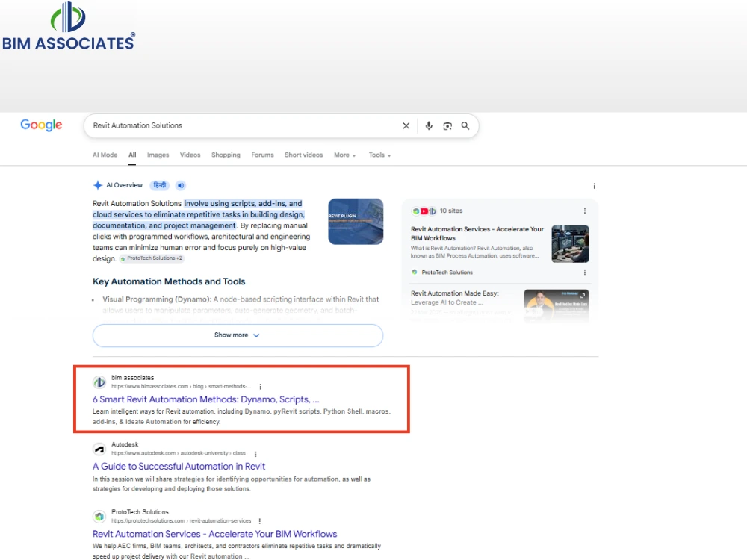Viewport: 747px width, 560px height.
Task: Open side card Revit Automation Services - Accelerate
Action: (x=477, y=233)
